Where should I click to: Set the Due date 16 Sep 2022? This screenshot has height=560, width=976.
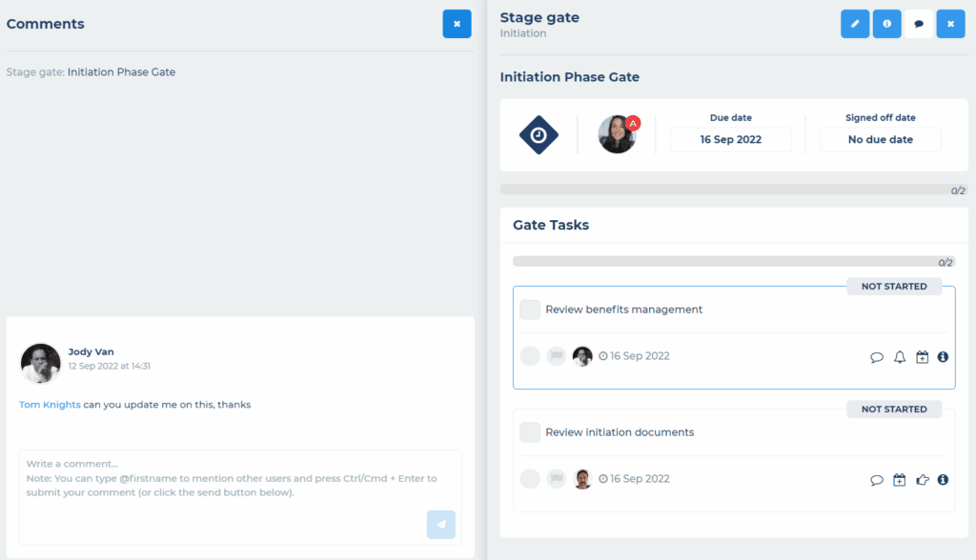click(x=731, y=139)
